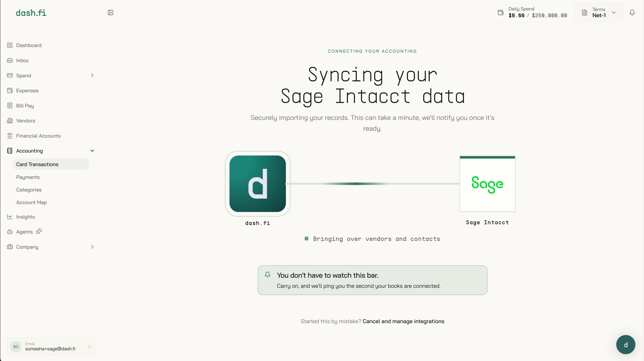The image size is (644, 361).
Task: Open the Vendors section
Action: (26, 121)
